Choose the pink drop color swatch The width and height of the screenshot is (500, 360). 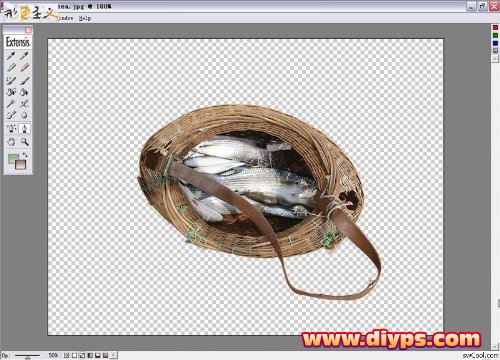21,165
